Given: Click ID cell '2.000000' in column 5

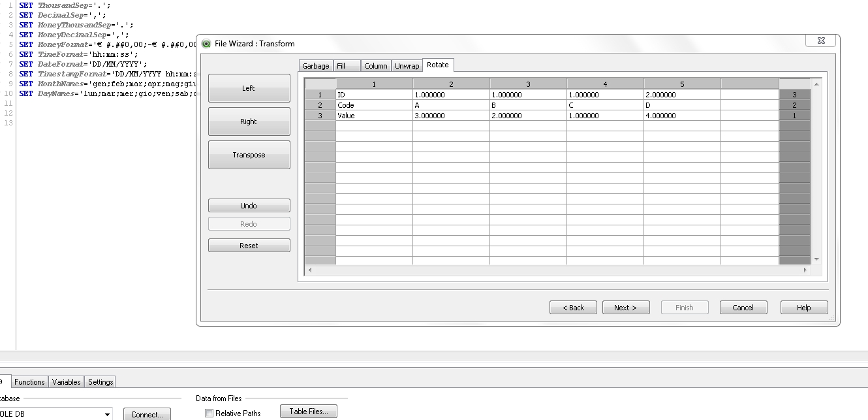Looking at the screenshot, I should point(682,95).
